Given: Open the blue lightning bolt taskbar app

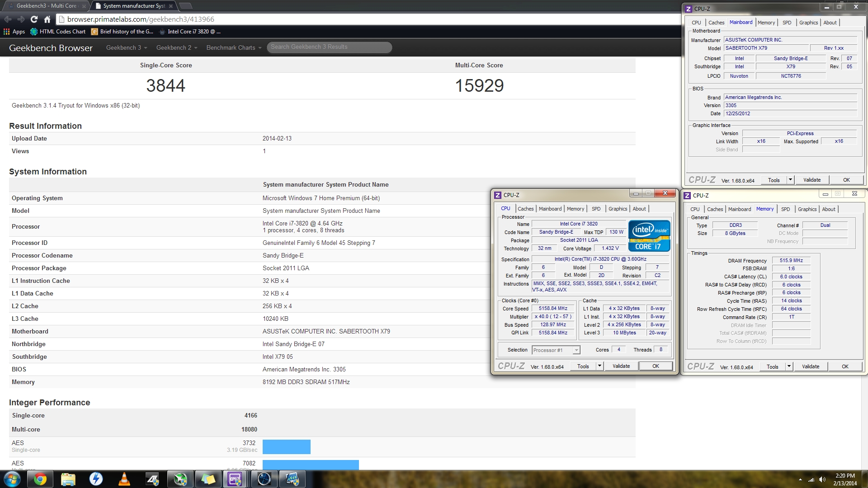Looking at the screenshot, I should [x=96, y=479].
